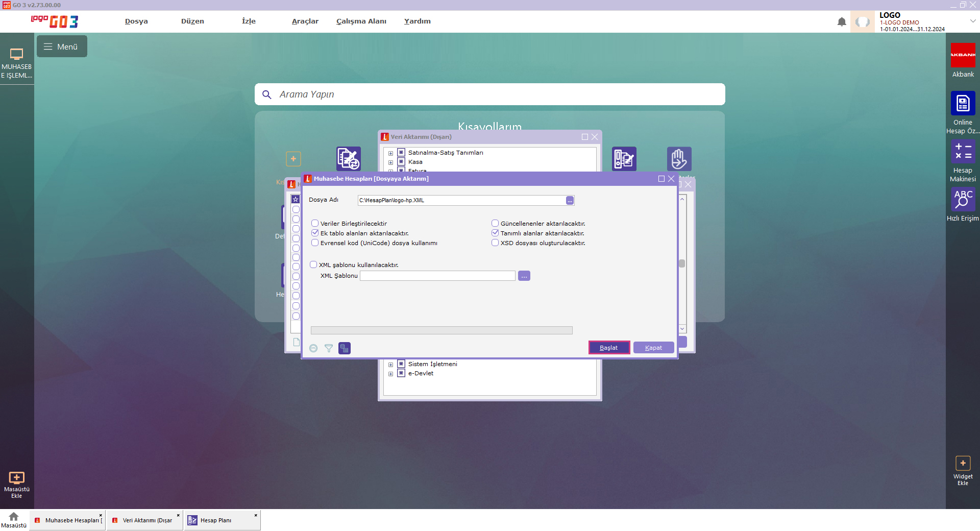Image resolution: width=980 pixels, height=531 pixels.
Task: Click the Dosya Adı file path field
Action: (x=461, y=200)
